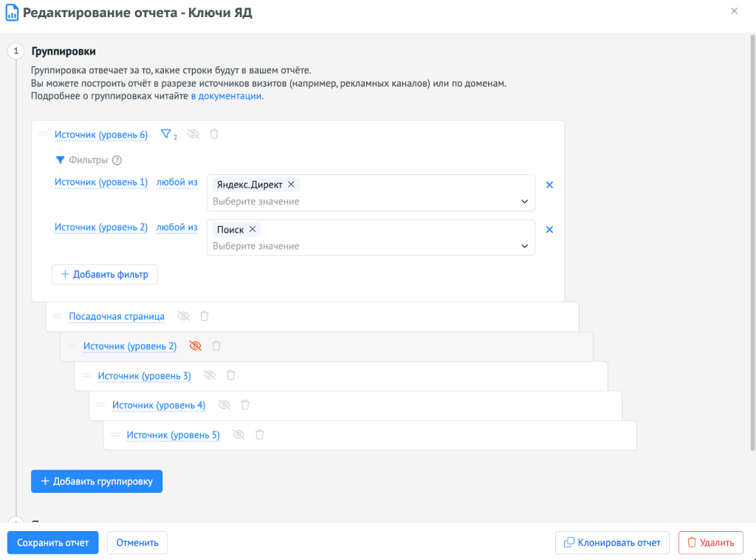The height and width of the screenshot is (560, 756).
Task: Toggle visibility of Посадочная страница
Action: [183, 316]
